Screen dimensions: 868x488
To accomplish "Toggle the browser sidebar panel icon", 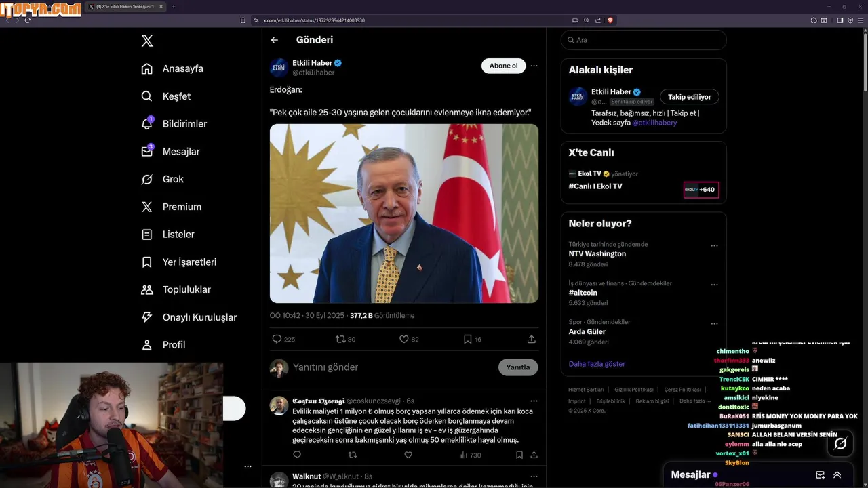I will click(x=840, y=20).
